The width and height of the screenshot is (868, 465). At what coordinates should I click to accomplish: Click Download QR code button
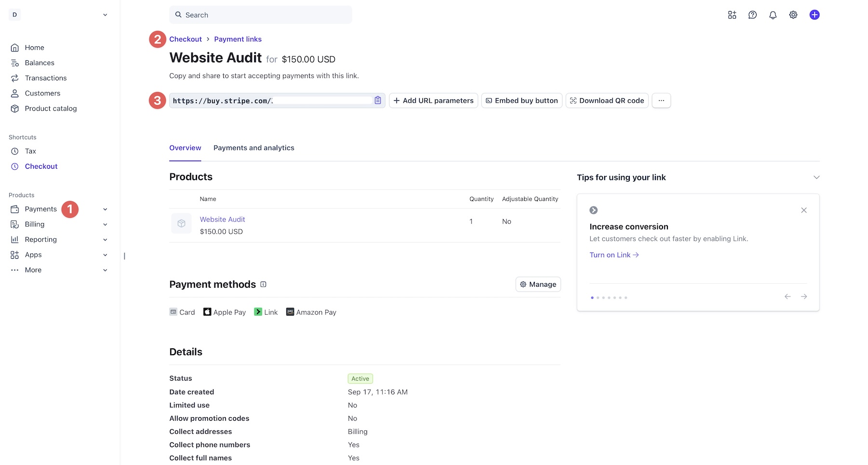[x=607, y=100]
